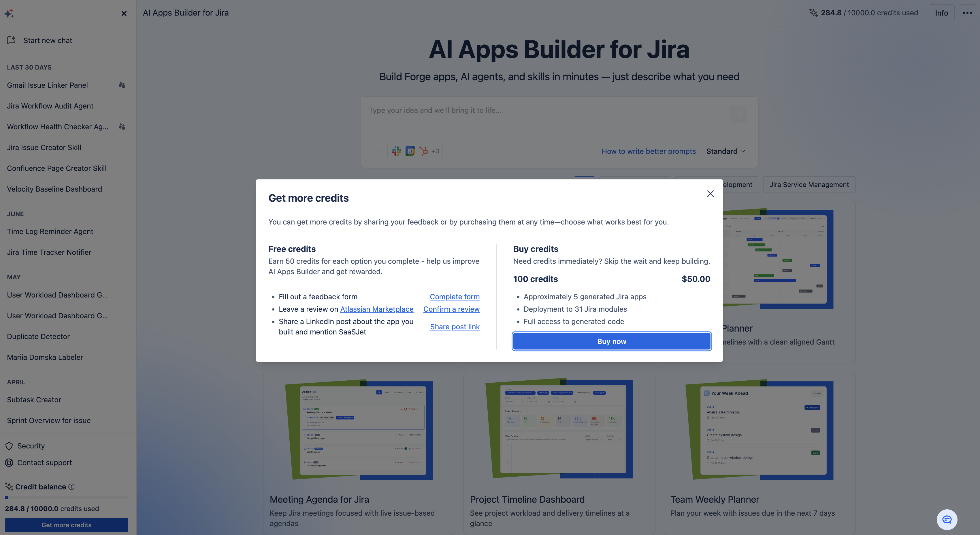Click the Security shield icon
The height and width of the screenshot is (535, 980).
coord(9,446)
